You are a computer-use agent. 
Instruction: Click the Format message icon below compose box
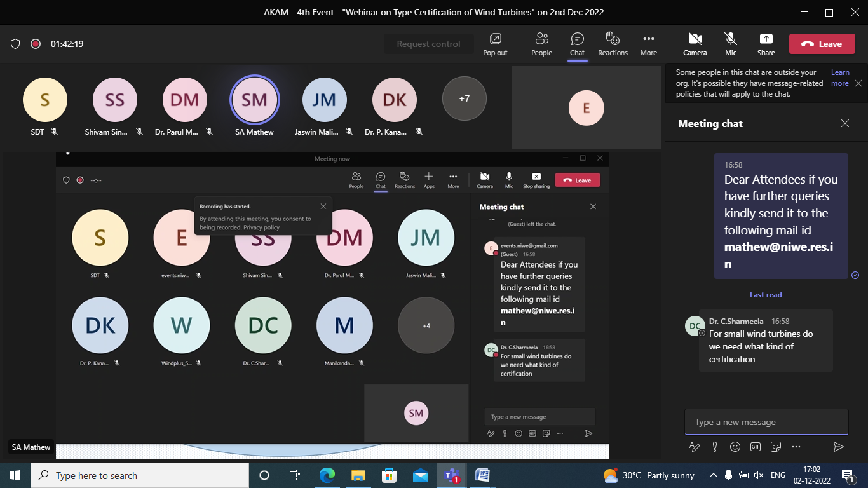click(695, 447)
